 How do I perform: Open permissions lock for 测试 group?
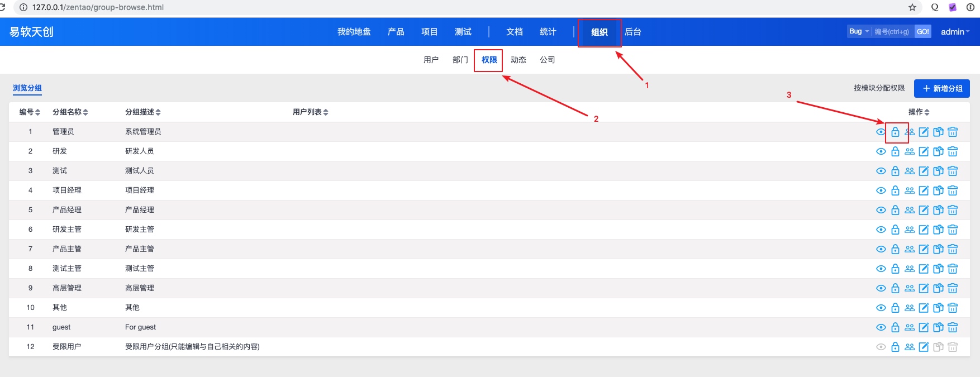click(895, 171)
